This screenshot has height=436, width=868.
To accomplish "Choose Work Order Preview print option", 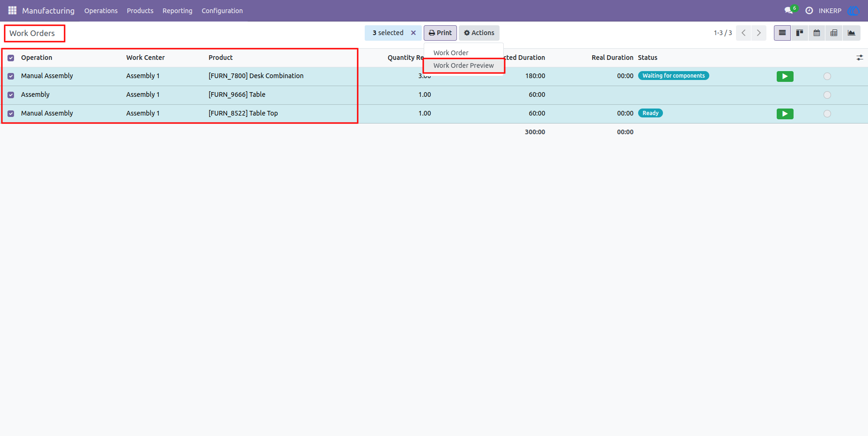I will point(463,65).
